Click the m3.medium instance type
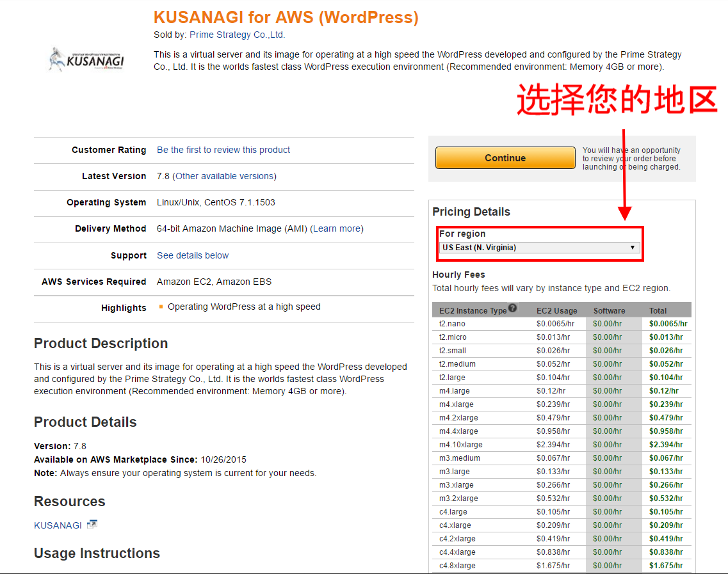This screenshot has height=574, width=728. pyautogui.click(x=460, y=458)
